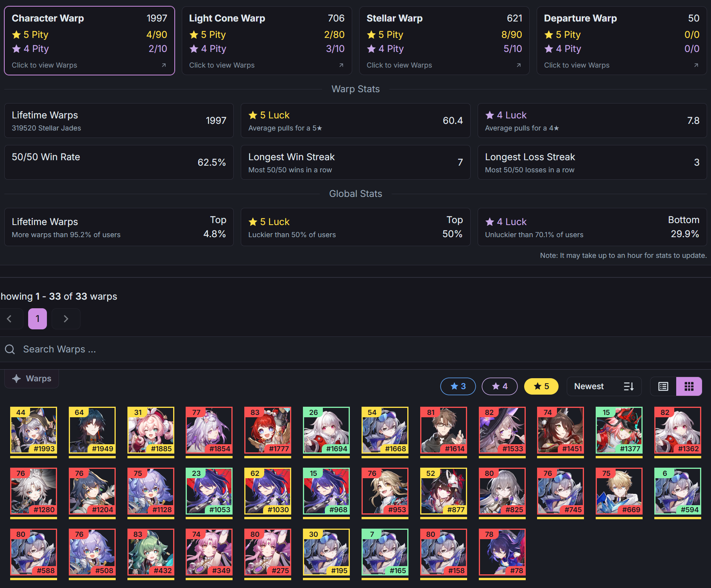
Task: Open the Newest sort dropdown
Action: pyautogui.click(x=604, y=386)
